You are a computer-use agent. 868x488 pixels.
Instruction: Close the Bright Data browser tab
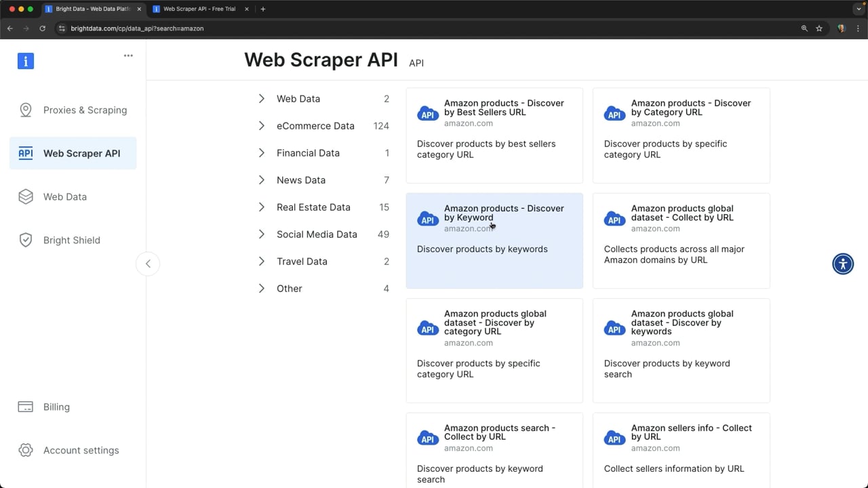(139, 9)
